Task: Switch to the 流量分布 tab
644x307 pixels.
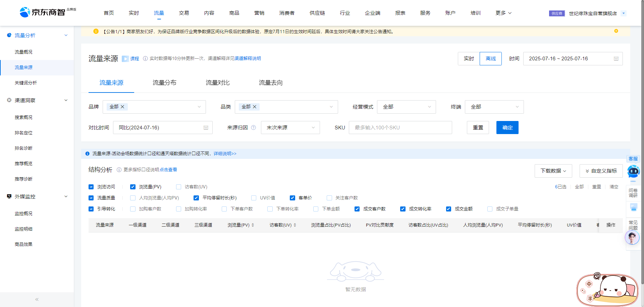Action: coord(164,83)
